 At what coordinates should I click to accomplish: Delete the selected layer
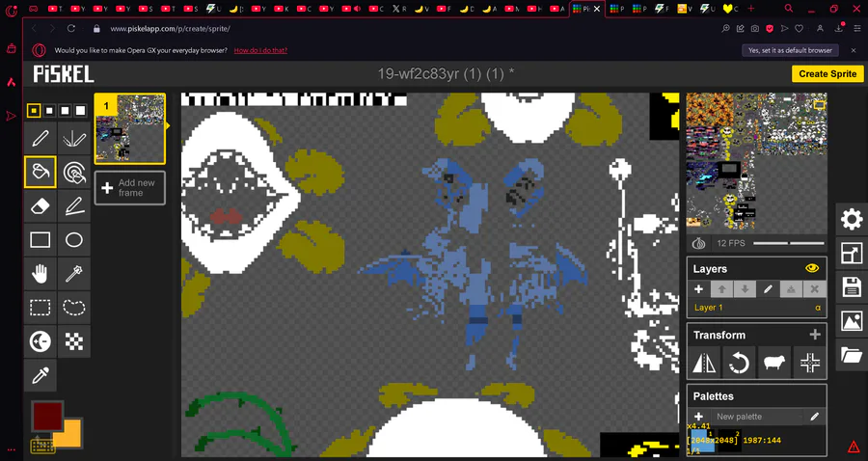click(x=814, y=289)
